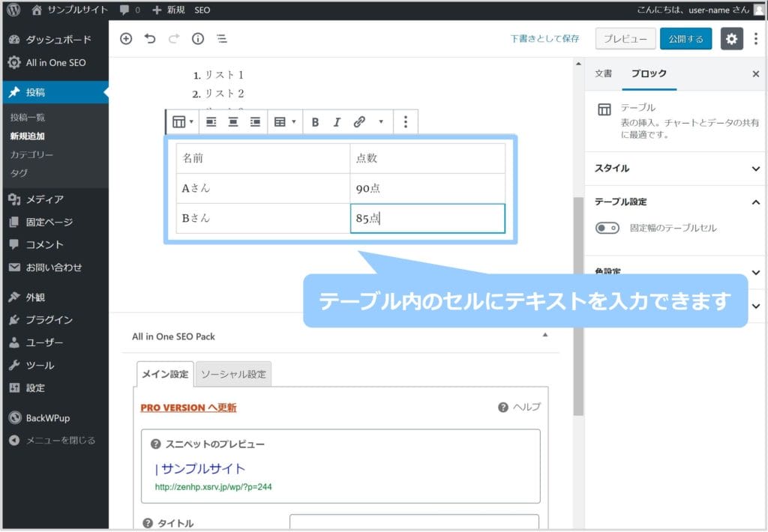Open ダッシュボード in sidebar

[x=55, y=40]
